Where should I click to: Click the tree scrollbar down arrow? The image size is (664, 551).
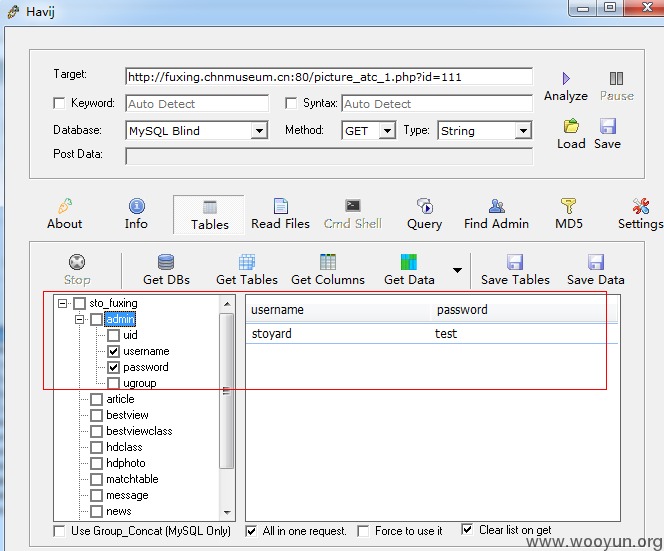click(227, 512)
